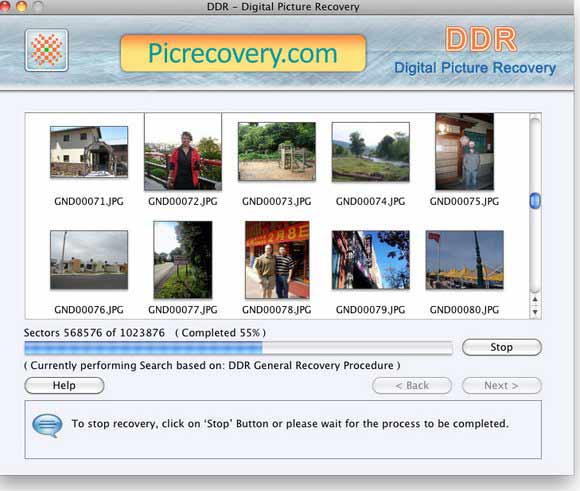Click the DDR checkered app logo icon
This screenshot has height=491, width=580.
click(47, 50)
